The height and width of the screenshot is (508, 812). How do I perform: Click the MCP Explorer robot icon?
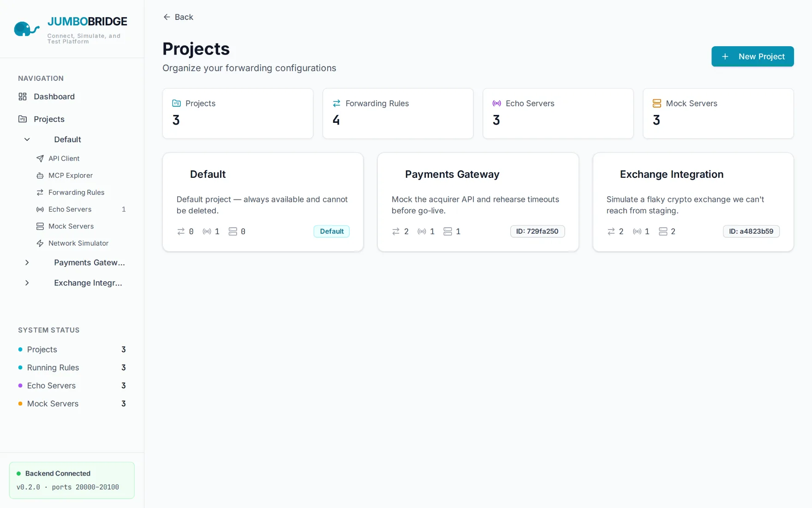[x=40, y=175]
